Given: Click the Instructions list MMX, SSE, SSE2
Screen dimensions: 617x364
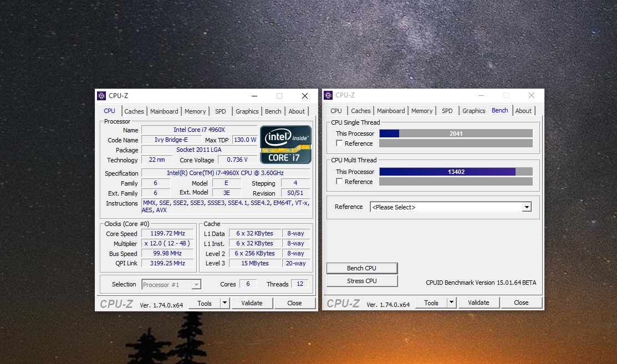Looking at the screenshot, I should tap(226, 206).
